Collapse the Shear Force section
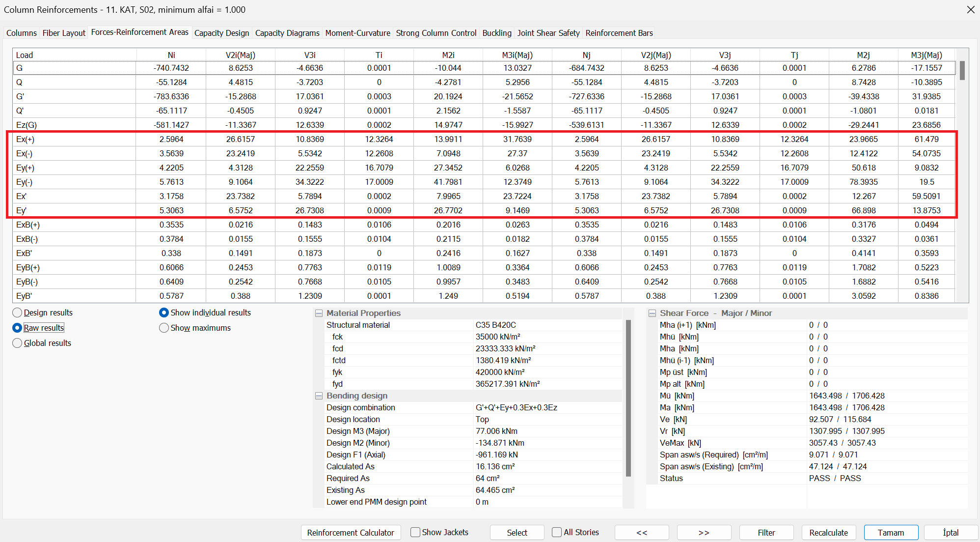 tap(652, 314)
